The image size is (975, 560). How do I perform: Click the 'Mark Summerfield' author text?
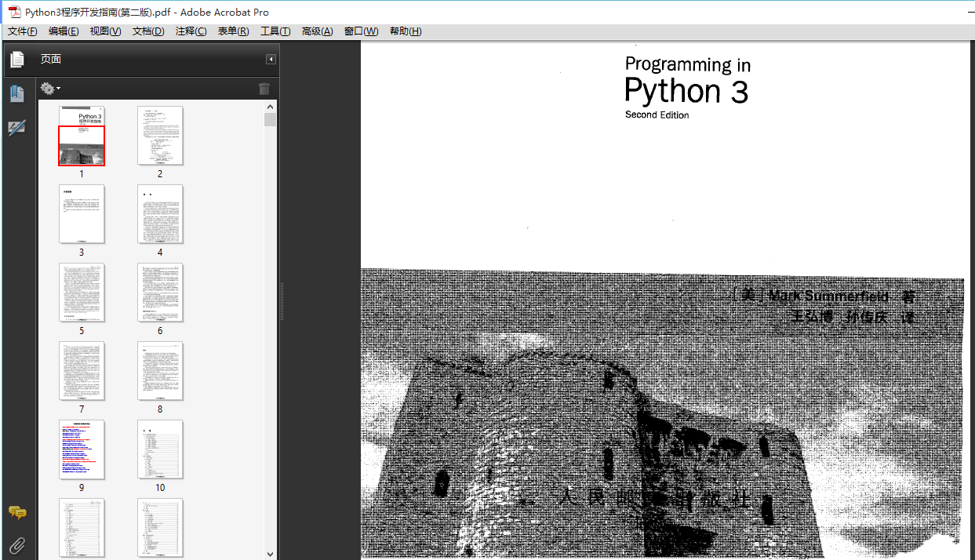pyautogui.click(x=829, y=296)
